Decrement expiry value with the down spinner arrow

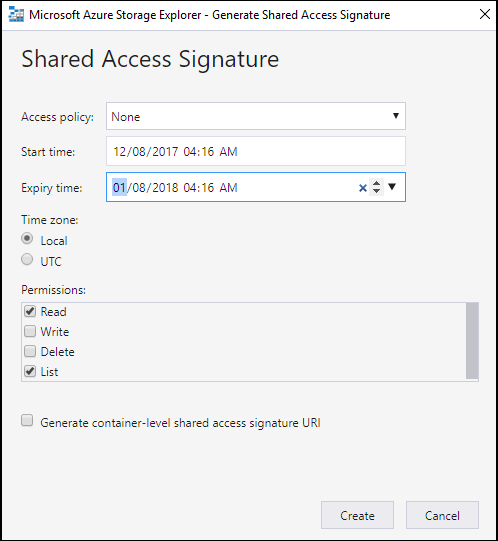pos(376,191)
